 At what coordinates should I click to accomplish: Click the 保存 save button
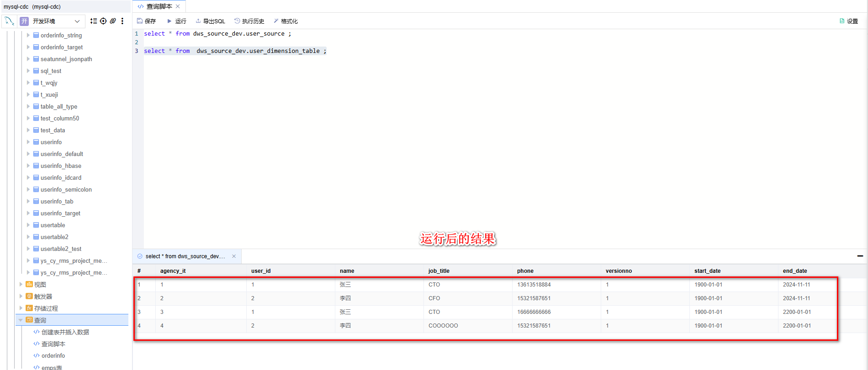click(x=146, y=21)
